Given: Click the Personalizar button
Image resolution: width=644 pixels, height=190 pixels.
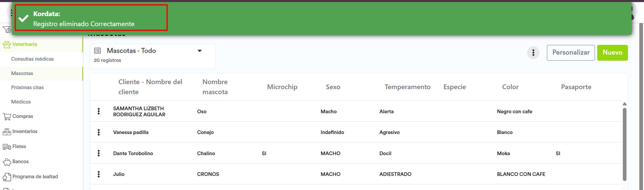Looking at the screenshot, I should point(570,53).
